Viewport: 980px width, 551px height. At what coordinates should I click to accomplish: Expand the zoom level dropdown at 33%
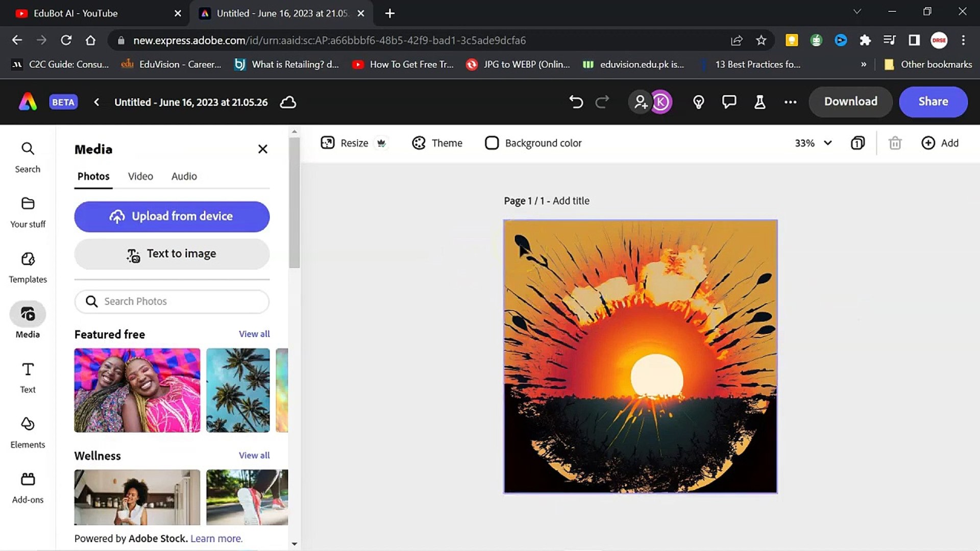click(813, 143)
